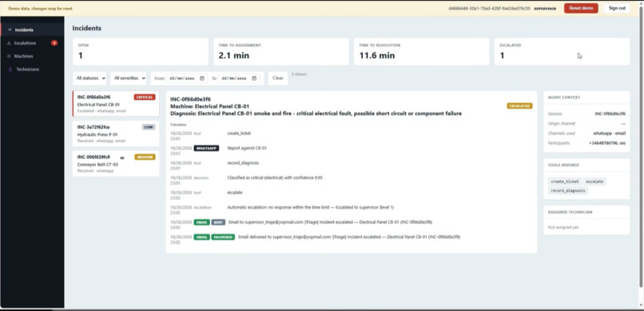Click the Session value INC-0f86d0e3f6
Viewport: 644px width, 311px height.
coord(610,114)
